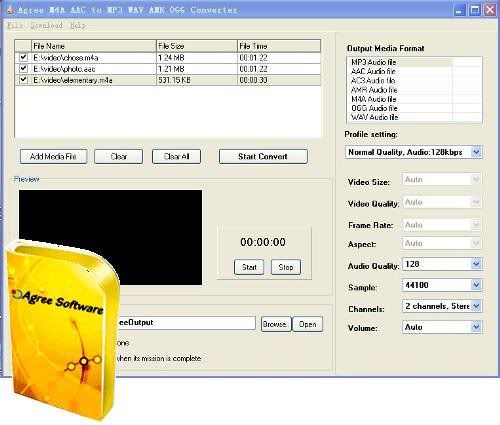This screenshot has width=500, height=425.
Task: Click the 1.24 MB file size cell
Action: (197, 58)
